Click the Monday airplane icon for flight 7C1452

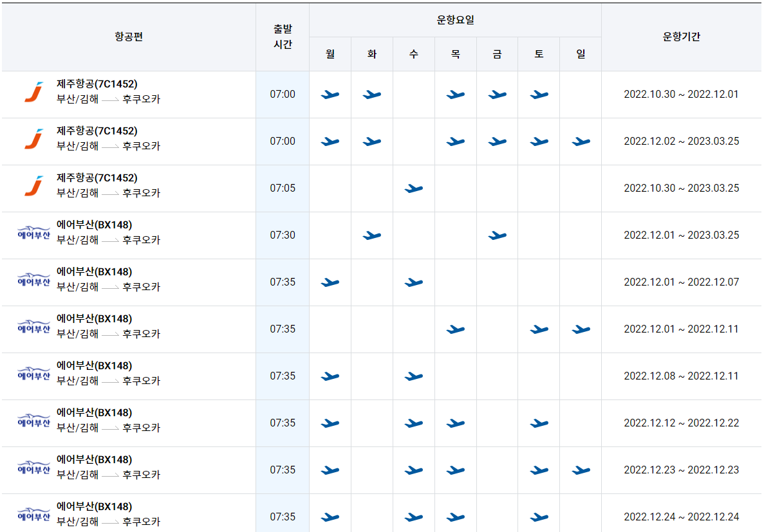coord(330,94)
